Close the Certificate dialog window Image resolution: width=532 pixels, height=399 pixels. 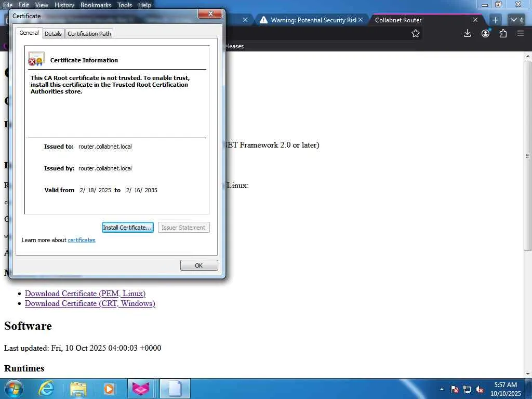(x=210, y=14)
